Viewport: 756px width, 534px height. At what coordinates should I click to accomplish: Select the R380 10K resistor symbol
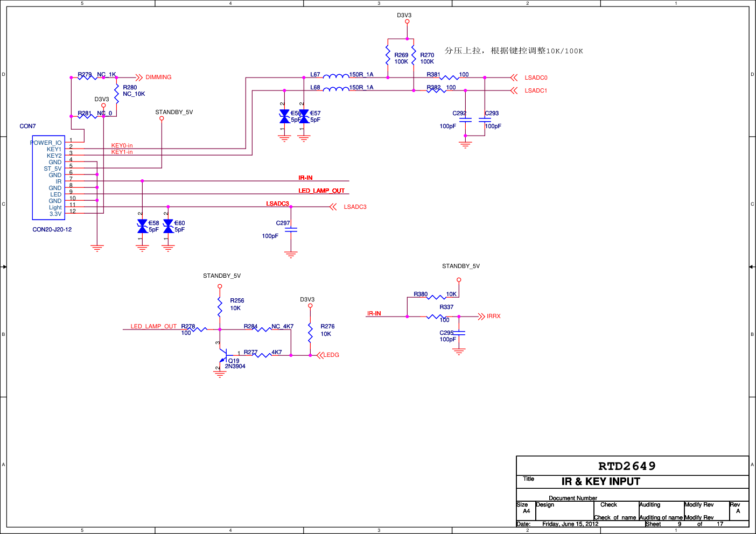tap(436, 297)
